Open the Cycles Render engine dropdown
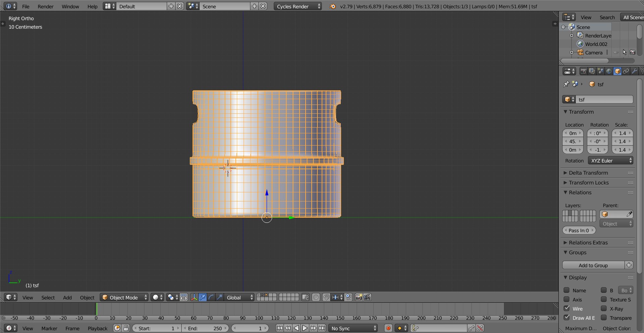 298,6
